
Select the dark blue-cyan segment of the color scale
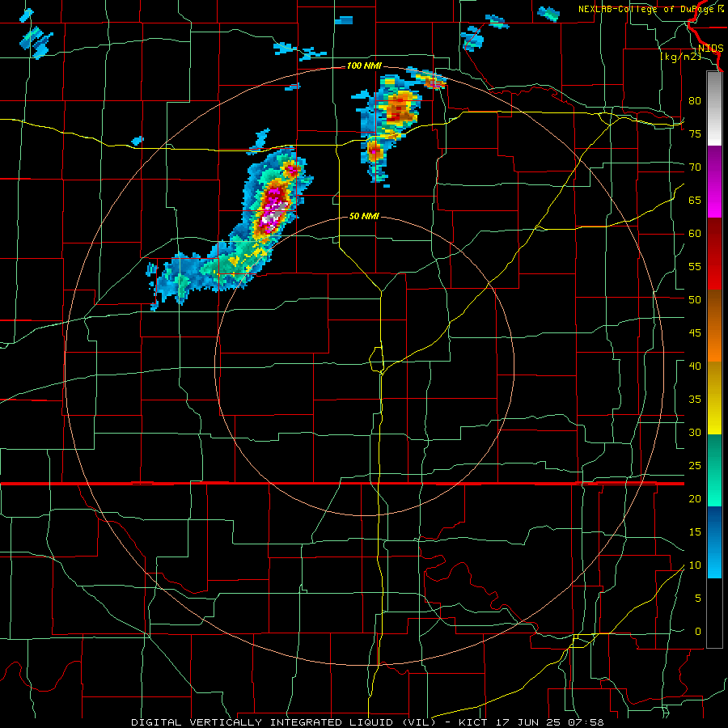pyautogui.click(x=714, y=542)
